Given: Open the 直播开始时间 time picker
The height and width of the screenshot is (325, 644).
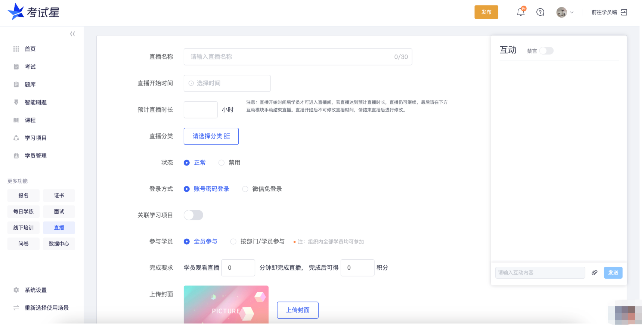Looking at the screenshot, I should tap(227, 83).
